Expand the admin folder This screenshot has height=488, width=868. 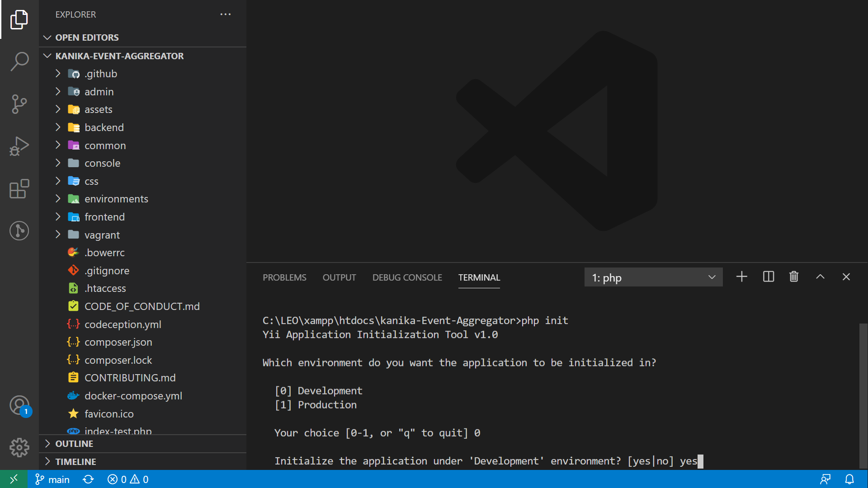pos(143,92)
